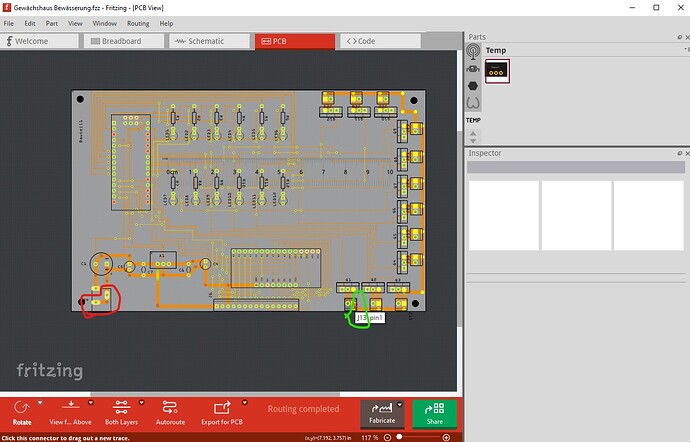Select the C1 round capacitor on the PCB
The height and width of the screenshot is (442, 690).
click(x=101, y=264)
